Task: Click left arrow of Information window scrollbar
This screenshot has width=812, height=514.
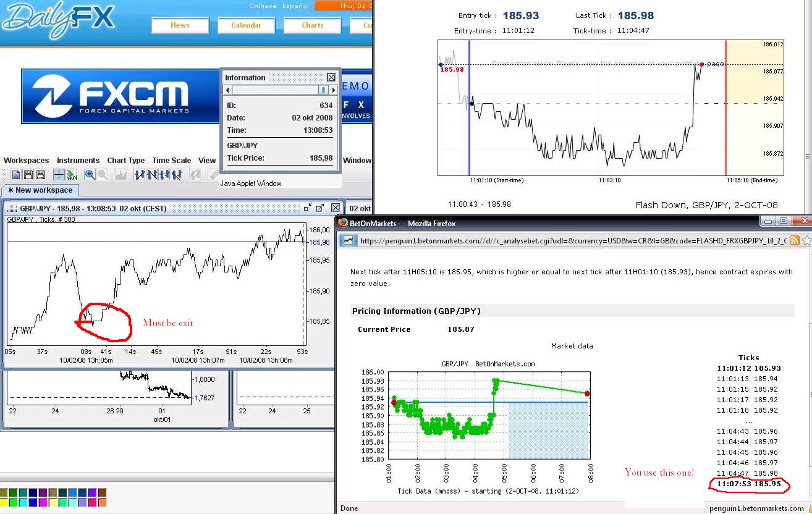Action: point(228,90)
